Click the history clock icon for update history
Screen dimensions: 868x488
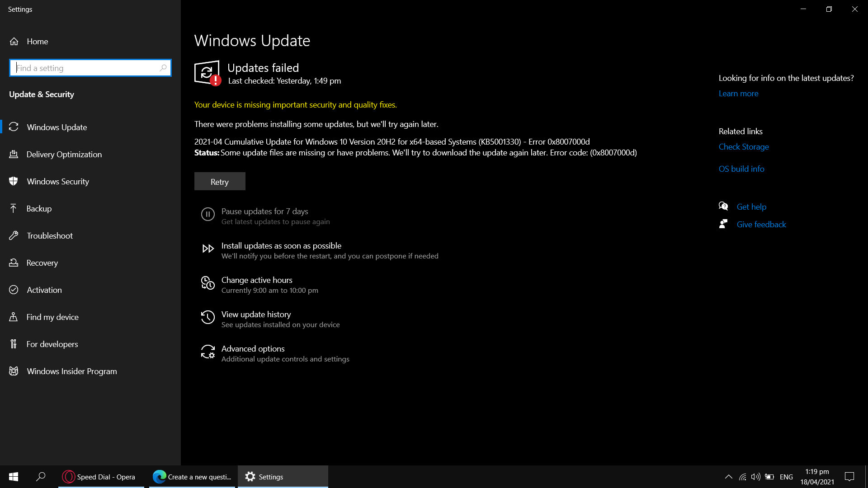click(208, 317)
